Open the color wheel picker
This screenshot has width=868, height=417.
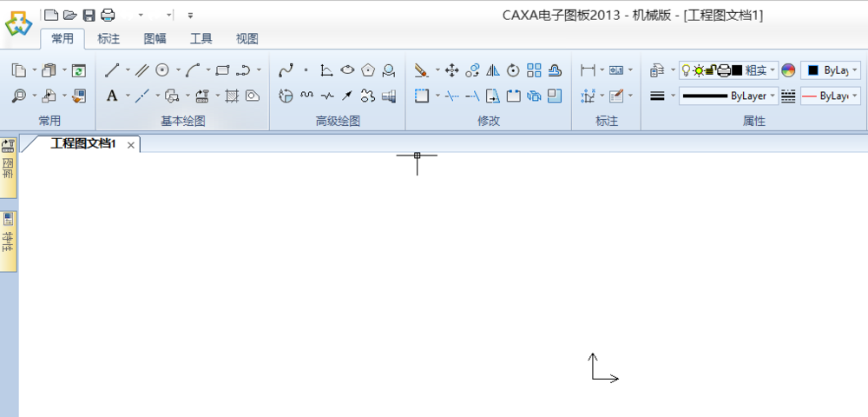coord(788,70)
